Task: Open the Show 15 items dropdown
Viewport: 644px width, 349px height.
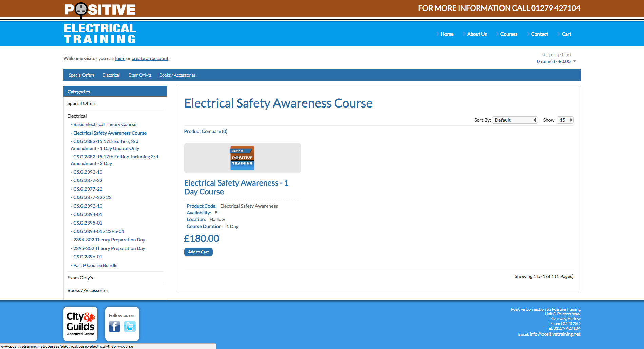Action: coord(566,120)
